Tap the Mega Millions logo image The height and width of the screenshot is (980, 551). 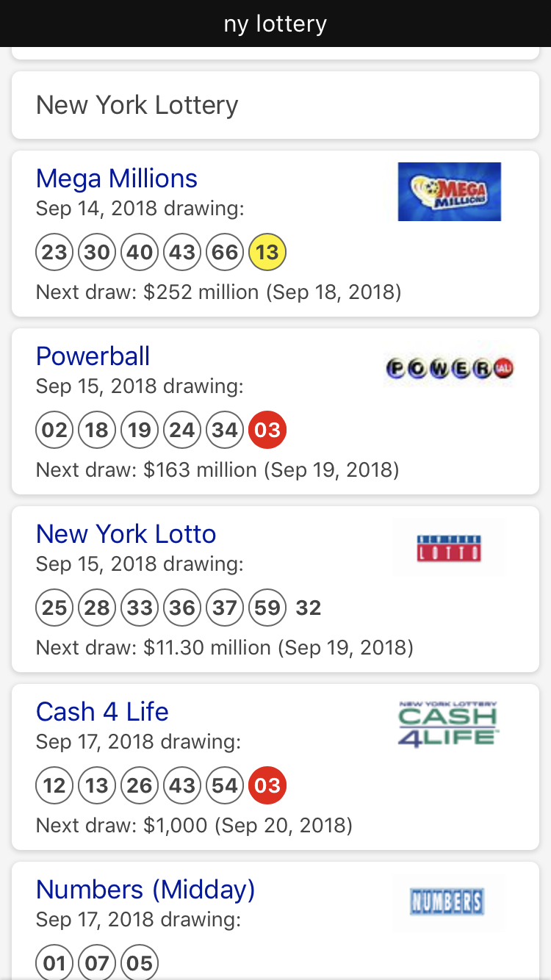point(449,192)
